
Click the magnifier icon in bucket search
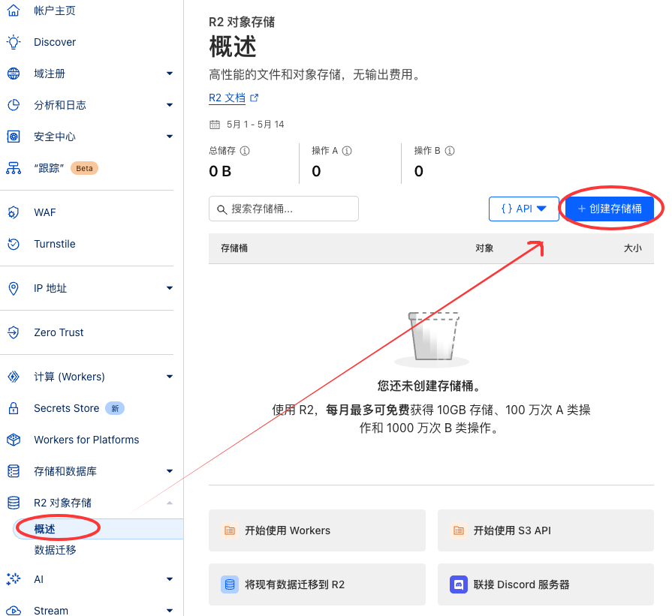point(221,209)
